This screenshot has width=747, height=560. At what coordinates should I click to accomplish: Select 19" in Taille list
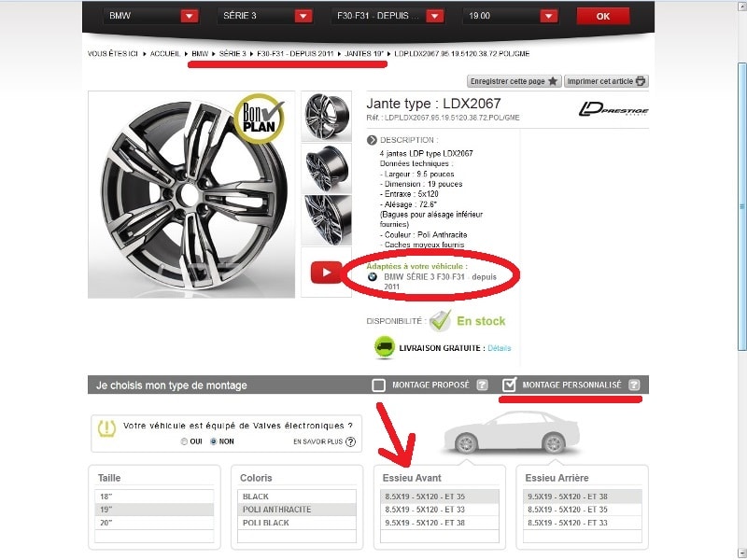tap(154, 510)
